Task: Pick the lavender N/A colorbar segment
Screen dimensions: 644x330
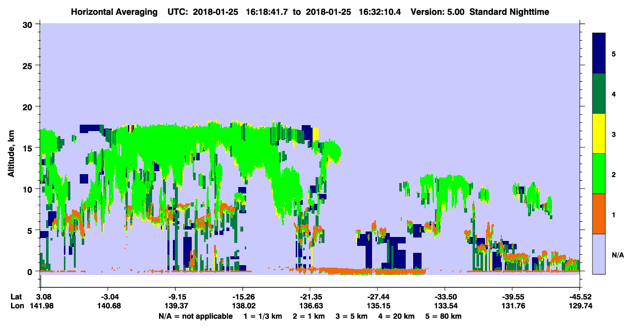Action: [x=599, y=254]
